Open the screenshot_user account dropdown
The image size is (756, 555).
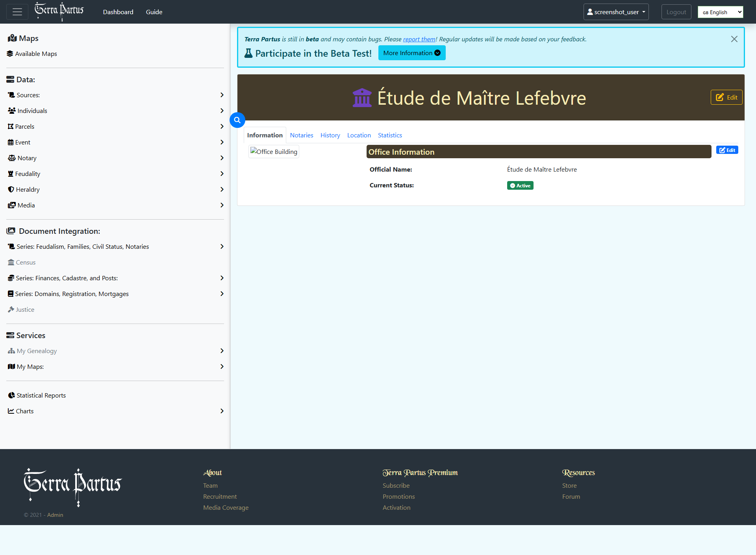(616, 12)
